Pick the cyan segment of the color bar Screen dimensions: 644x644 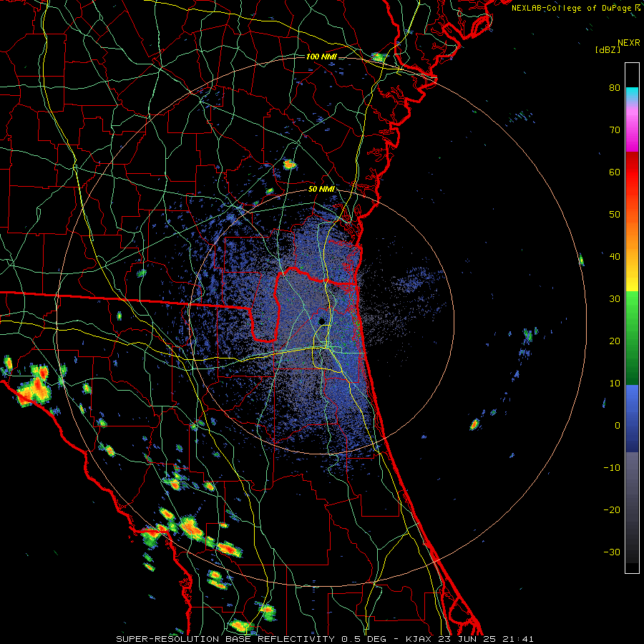click(632, 92)
